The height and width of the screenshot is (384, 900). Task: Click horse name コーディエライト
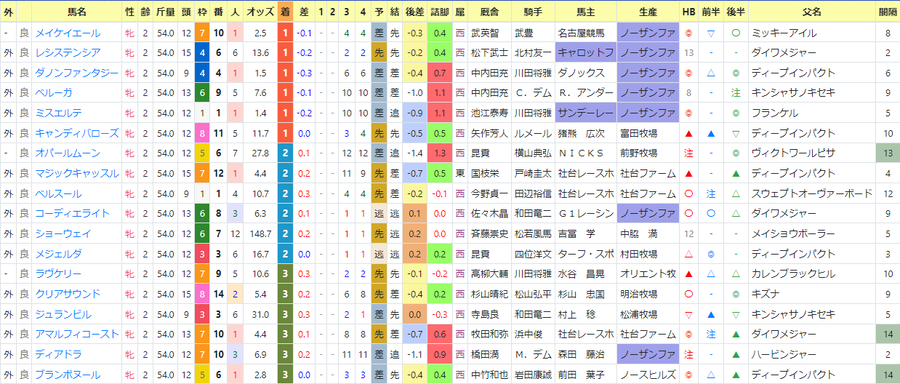[72, 214]
